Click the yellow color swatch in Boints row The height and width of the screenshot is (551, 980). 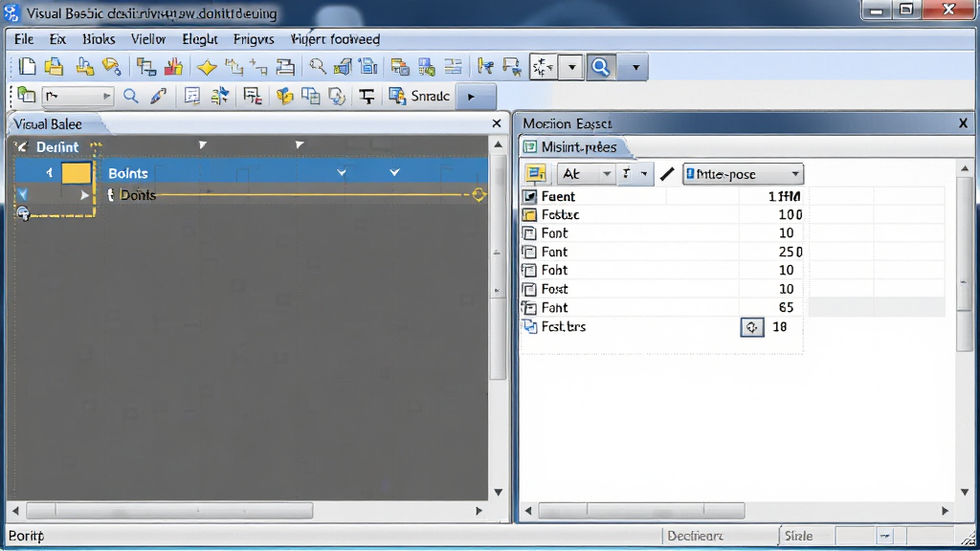click(x=77, y=173)
